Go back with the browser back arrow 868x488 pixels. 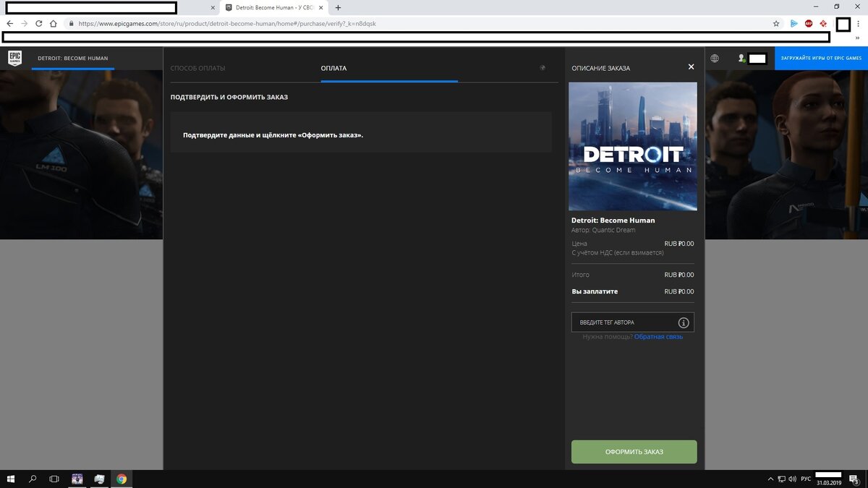(10, 23)
